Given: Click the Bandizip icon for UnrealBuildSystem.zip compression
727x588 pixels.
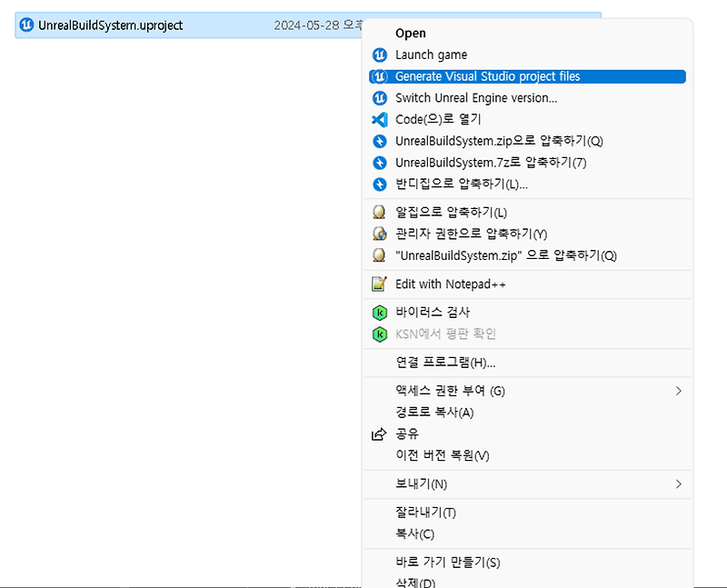Looking at the screenshot, I should (x=380, y=141).
